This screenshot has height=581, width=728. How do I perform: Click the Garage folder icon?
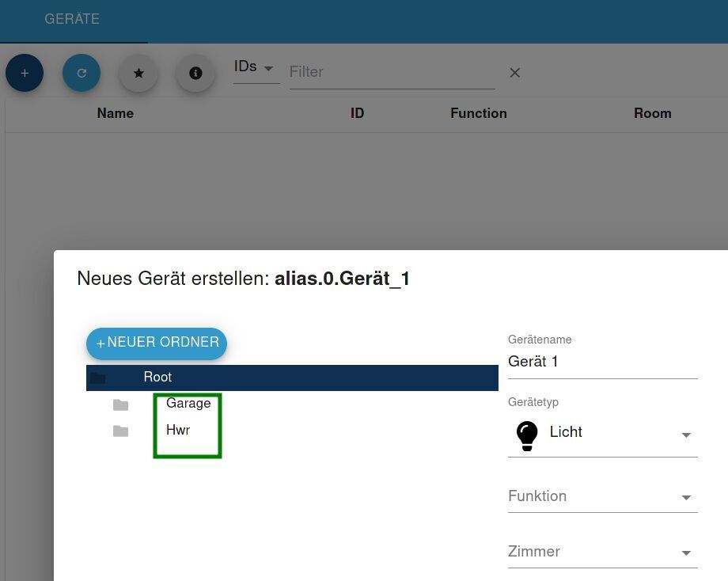pos(120,404)
